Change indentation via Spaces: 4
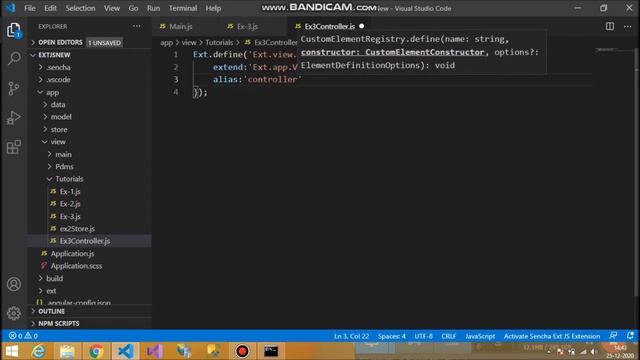The image size is (640, 360). (392, 336)
